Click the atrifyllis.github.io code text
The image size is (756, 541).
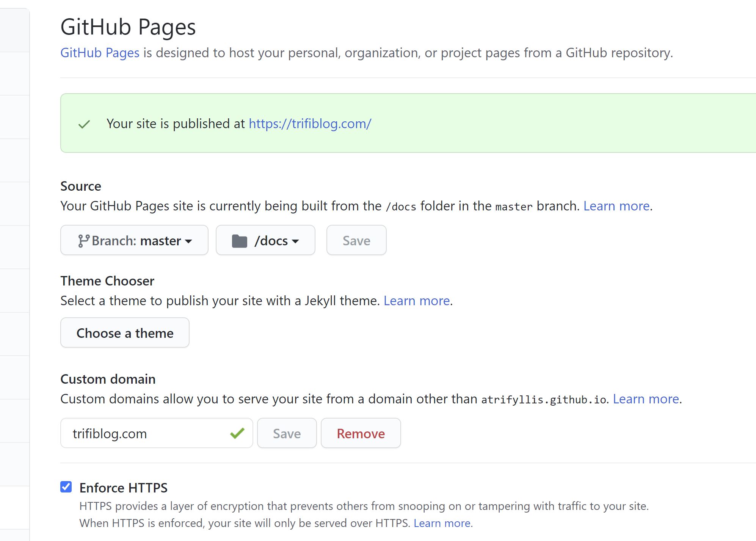pos(544,400)
